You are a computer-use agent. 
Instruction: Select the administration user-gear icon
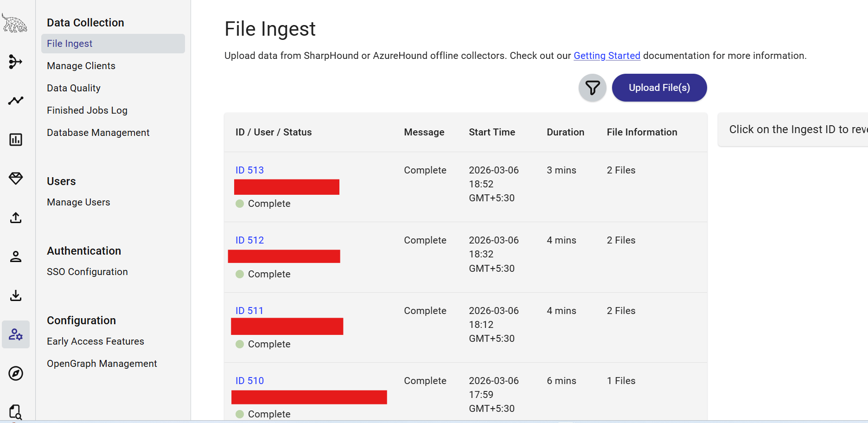[16, 334]
